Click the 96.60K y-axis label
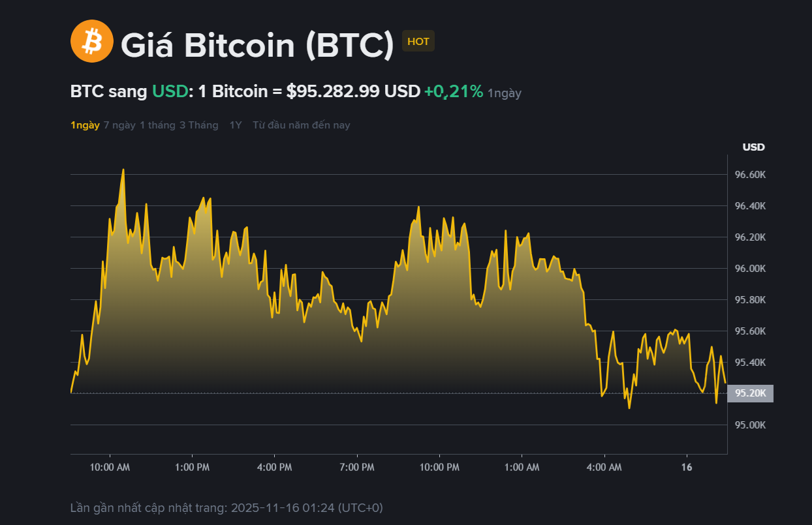 pos(750,175)
